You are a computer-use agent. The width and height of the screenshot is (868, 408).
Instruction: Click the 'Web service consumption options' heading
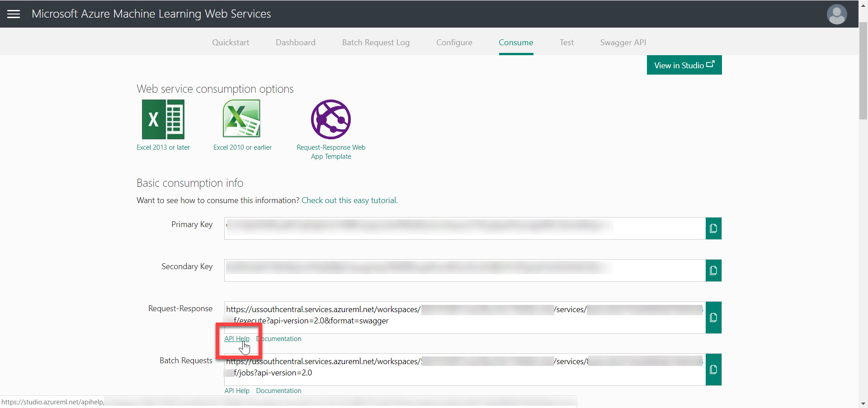pos(215,89)
